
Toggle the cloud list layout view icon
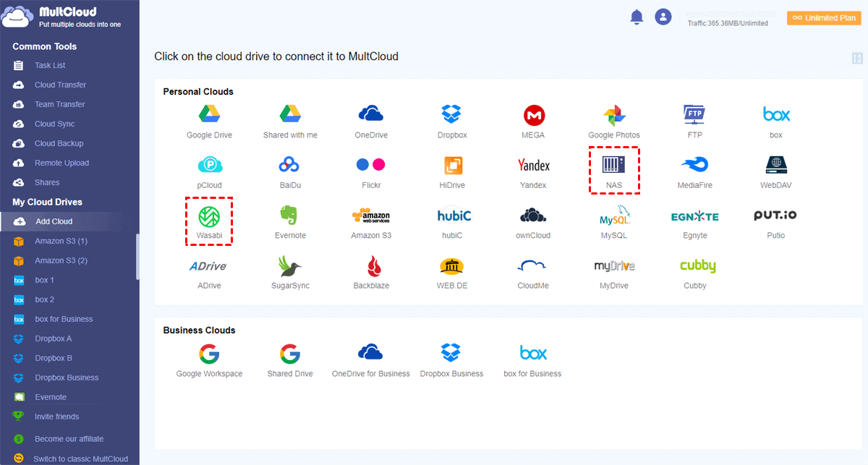pos(859,59)
